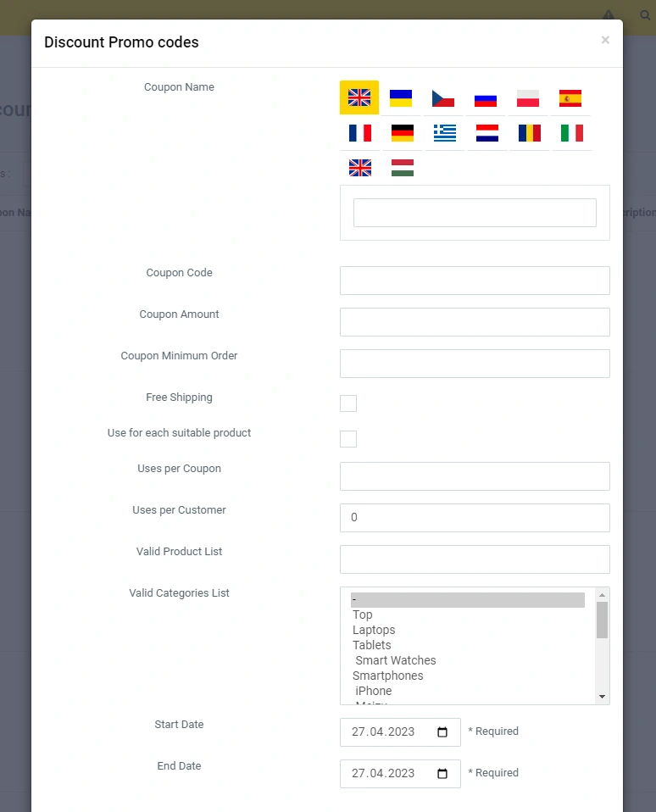The height and width of the screenshot is (812, 656).
Task: Choose the Greek flag language
Action: (445, 133)
